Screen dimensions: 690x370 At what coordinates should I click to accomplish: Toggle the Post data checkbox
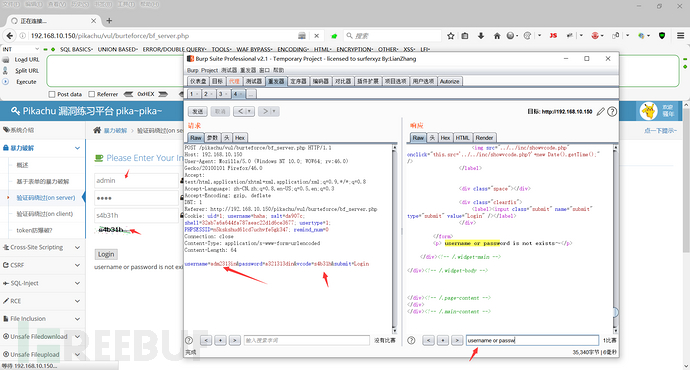[52, 94]
